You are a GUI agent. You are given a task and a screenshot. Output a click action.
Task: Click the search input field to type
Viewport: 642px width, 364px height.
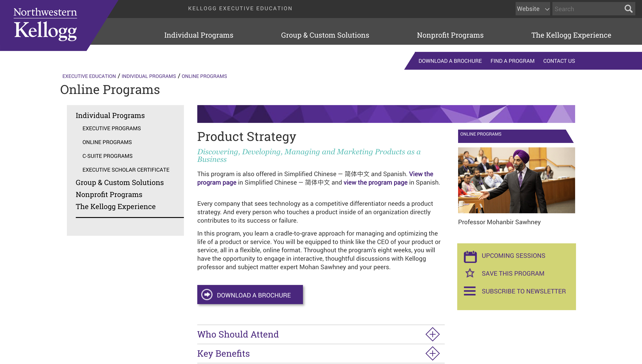589,9
